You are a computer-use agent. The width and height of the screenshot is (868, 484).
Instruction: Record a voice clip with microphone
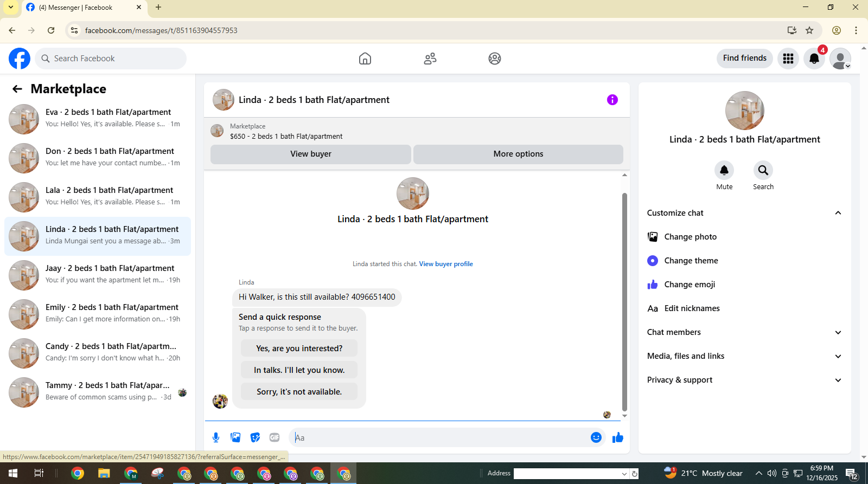pos(216,437)
